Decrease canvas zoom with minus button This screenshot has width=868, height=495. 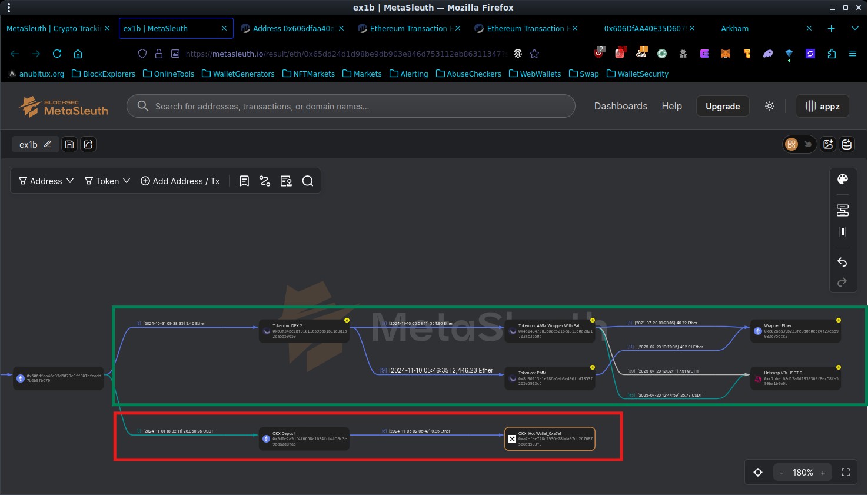click(x=781, y=473)
